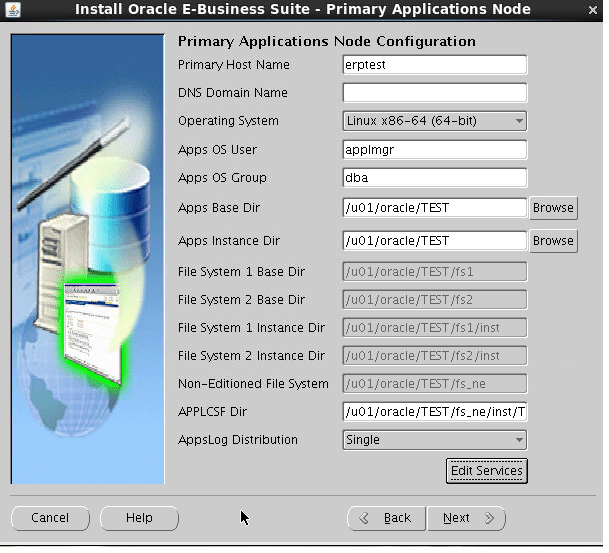Click the Apps Instance Dir field
The image size is (609, 553).
pyautogui.click(x=435, y=241)
